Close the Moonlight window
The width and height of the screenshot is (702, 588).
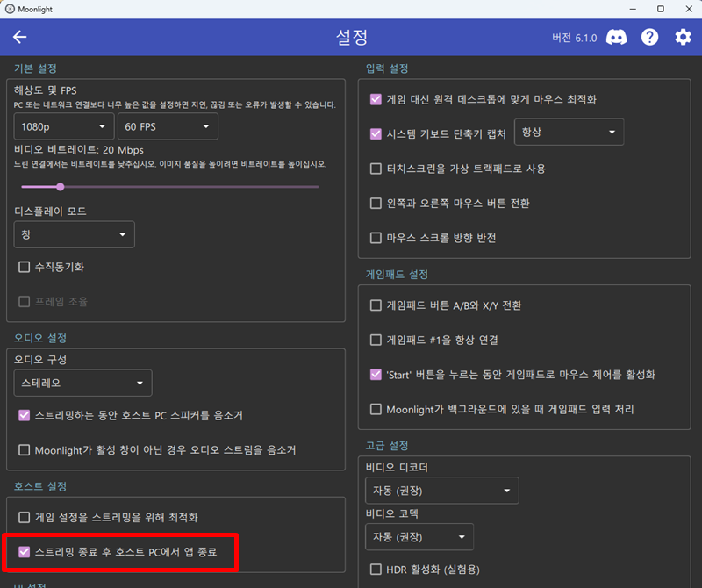coord(689,9)
